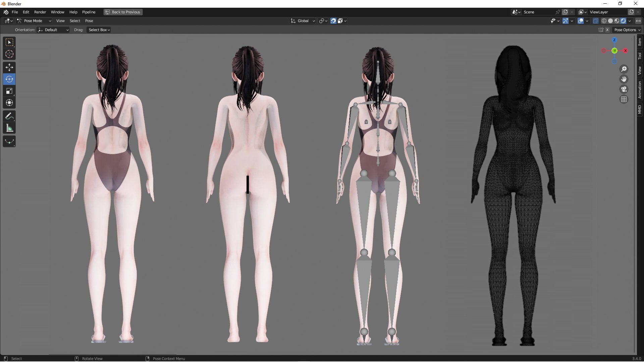Select the Select Box tool in left toolbar
The image size is (644, 362).
(9, 42)
